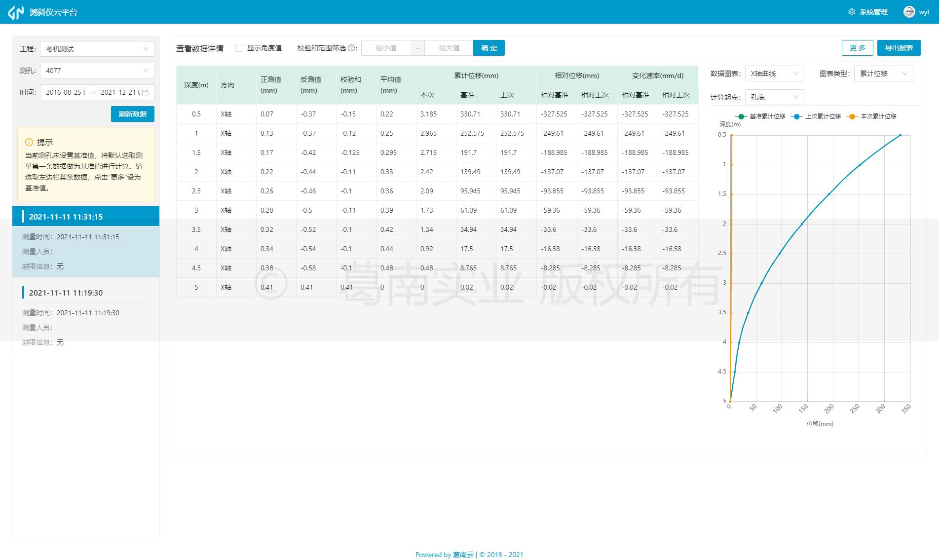Screen dimensions: 939x560
Task: Click end date 2021-12-21 field
Action: click(119, 92)
